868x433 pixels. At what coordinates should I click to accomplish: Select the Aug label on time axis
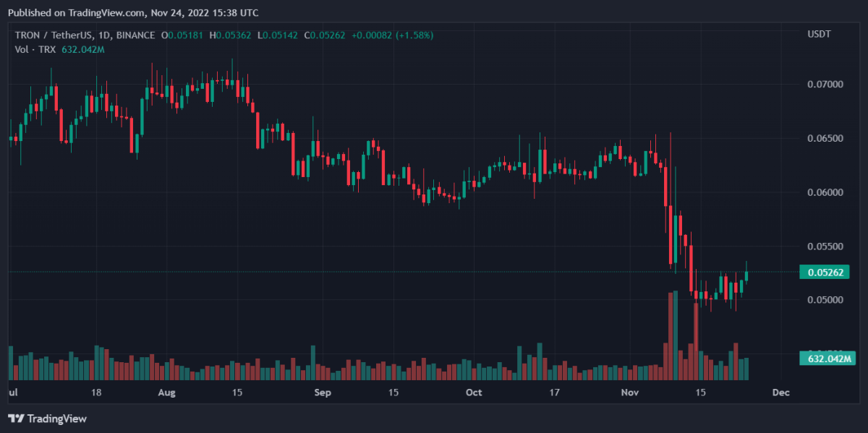(166, 393)
